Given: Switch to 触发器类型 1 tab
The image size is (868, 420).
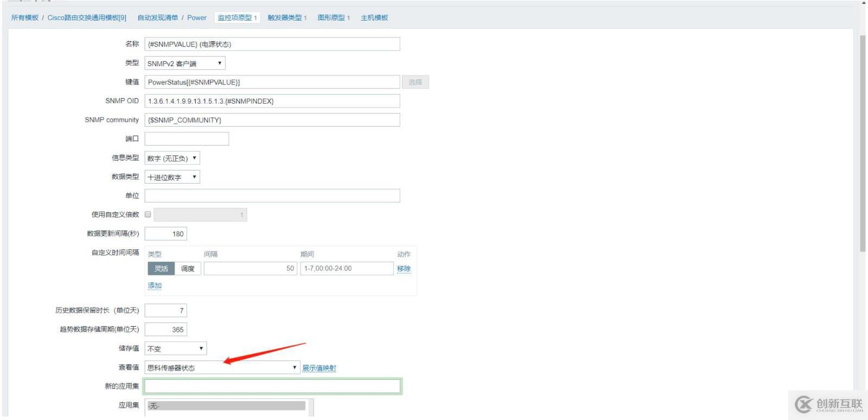Looking at the screenshot, I should [287, 18].
